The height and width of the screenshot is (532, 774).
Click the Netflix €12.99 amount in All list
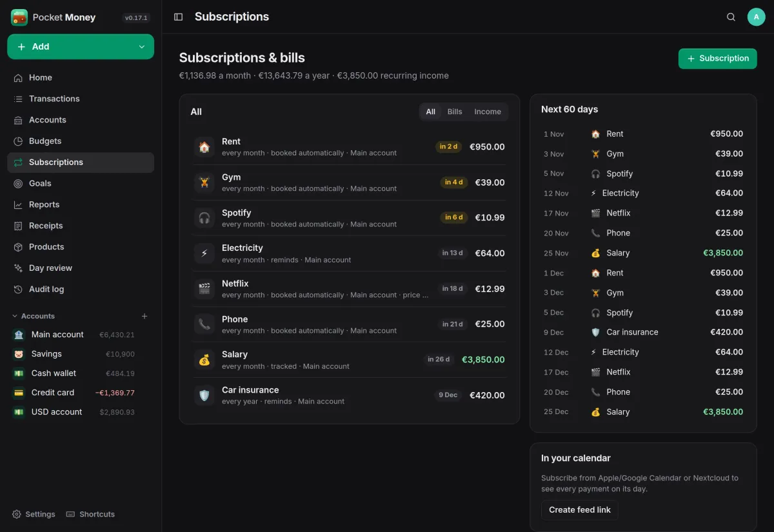[x=490, y=289]
